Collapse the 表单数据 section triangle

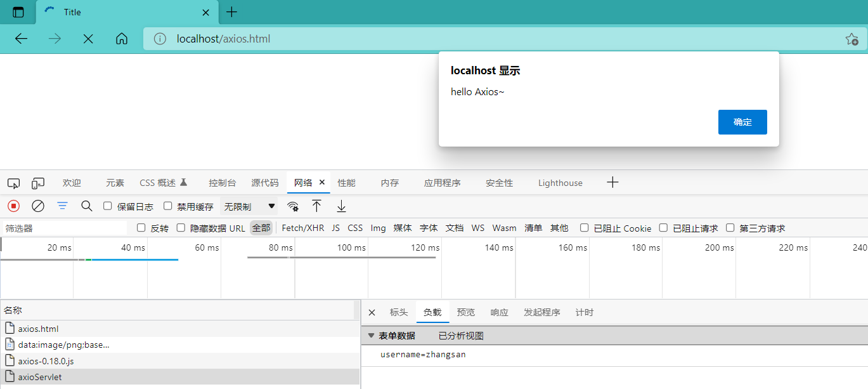(x=372, y=336)
